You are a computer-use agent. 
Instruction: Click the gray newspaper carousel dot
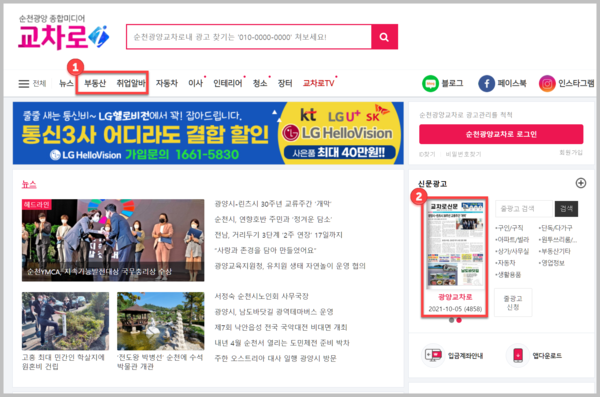[x=452, y=320]
